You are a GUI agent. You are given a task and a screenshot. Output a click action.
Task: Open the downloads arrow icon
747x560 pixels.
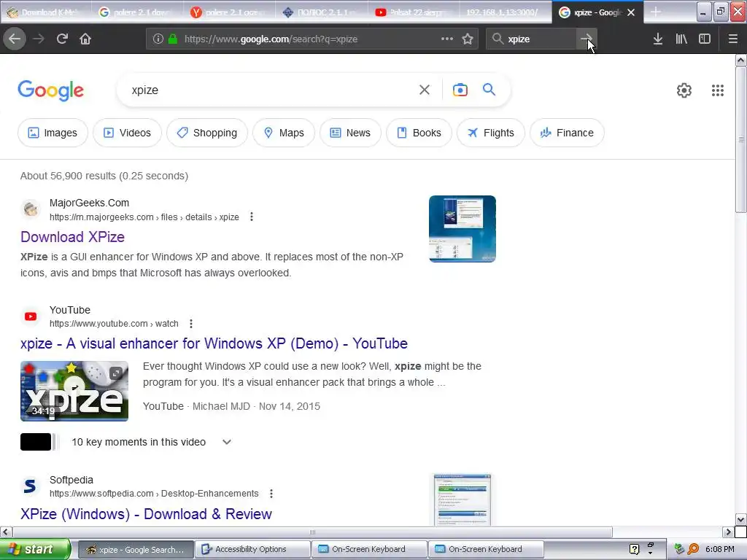pos(657,39)
